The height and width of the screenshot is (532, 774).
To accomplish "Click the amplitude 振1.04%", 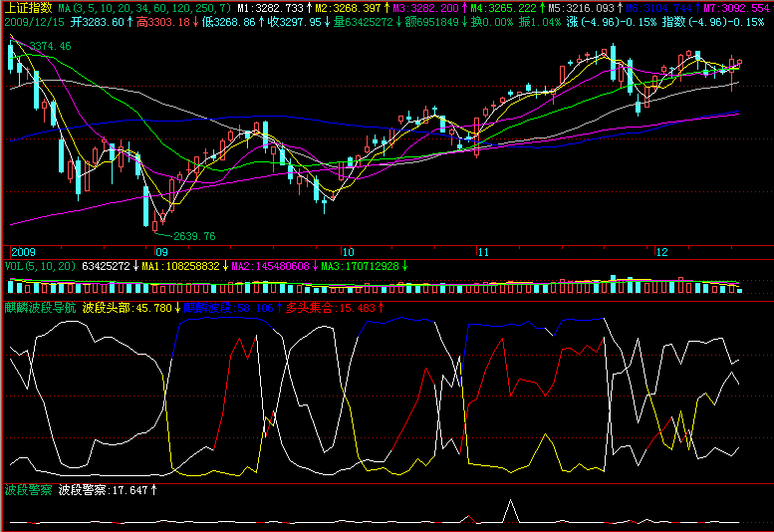I will point(540,22).
